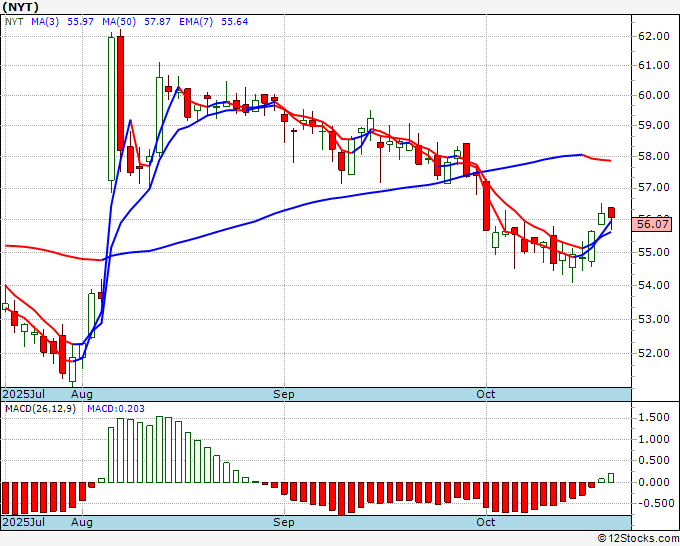
Task: Click the 1.500 MACD axis label
Action: click(x=654, y=418)
